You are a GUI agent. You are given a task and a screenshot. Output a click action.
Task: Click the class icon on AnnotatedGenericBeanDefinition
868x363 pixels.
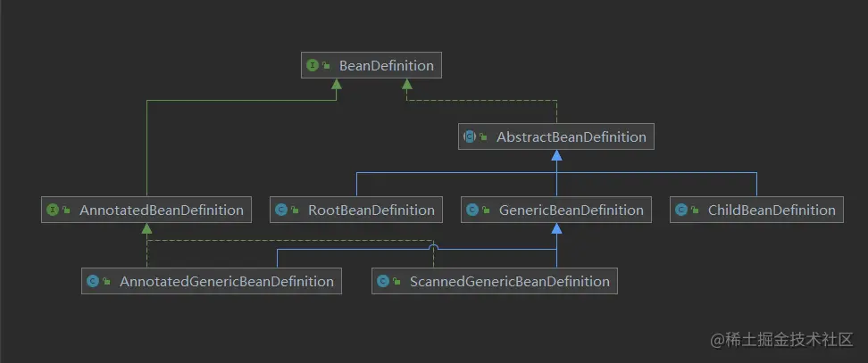pos(93,281)
